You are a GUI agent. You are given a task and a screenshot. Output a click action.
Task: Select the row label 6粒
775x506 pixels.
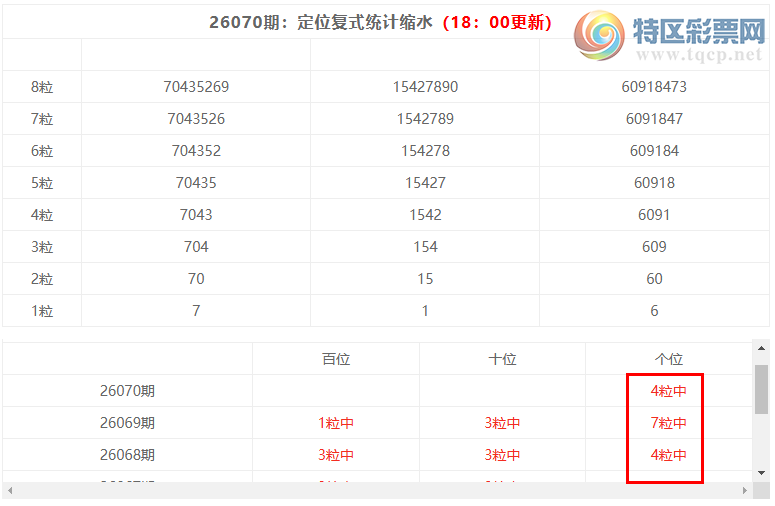[42, 151]
